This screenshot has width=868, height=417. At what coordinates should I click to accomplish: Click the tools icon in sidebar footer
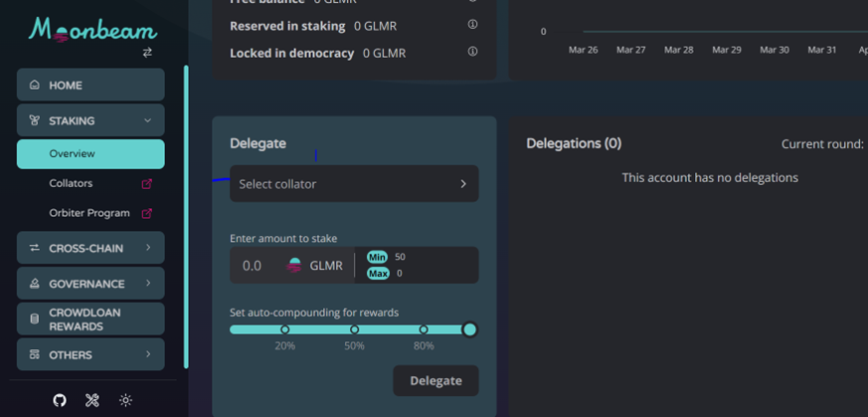[91, 400]
